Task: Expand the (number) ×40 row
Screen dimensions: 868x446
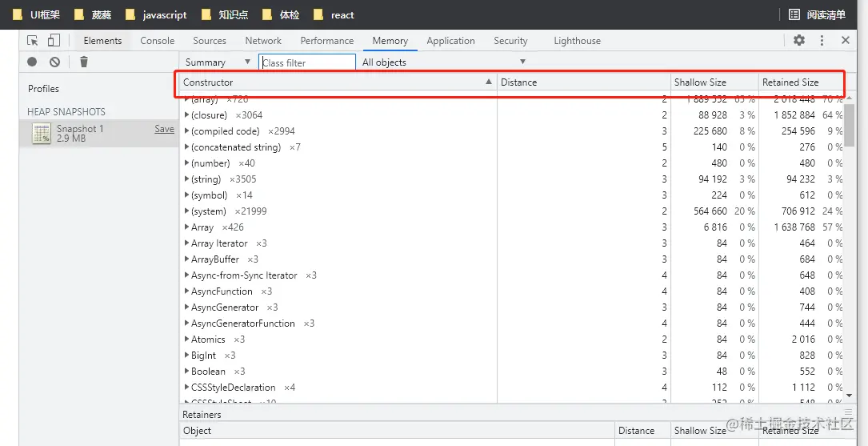Action: click(186, 163)
